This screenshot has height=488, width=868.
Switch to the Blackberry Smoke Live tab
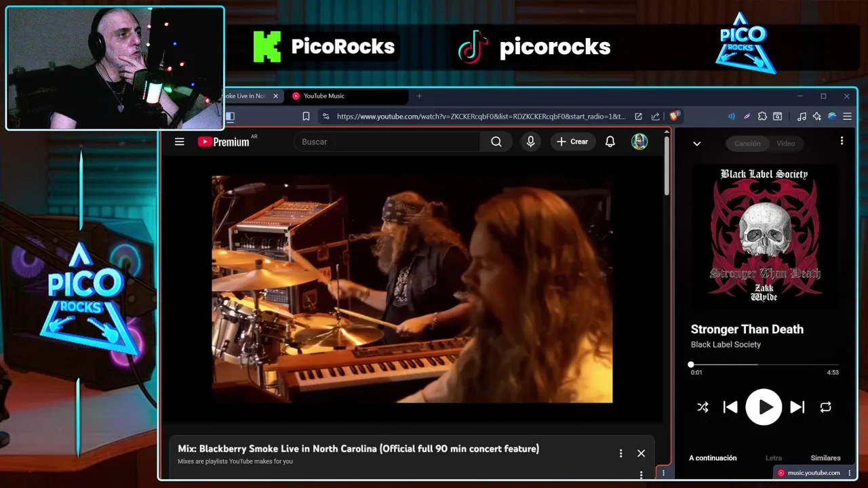(245, 96)
